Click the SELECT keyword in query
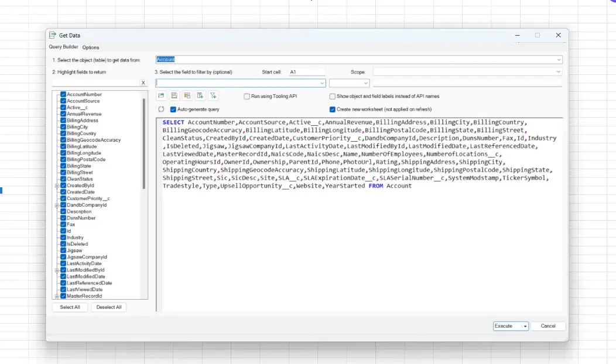The image size is (616, 364). (173, 122)
